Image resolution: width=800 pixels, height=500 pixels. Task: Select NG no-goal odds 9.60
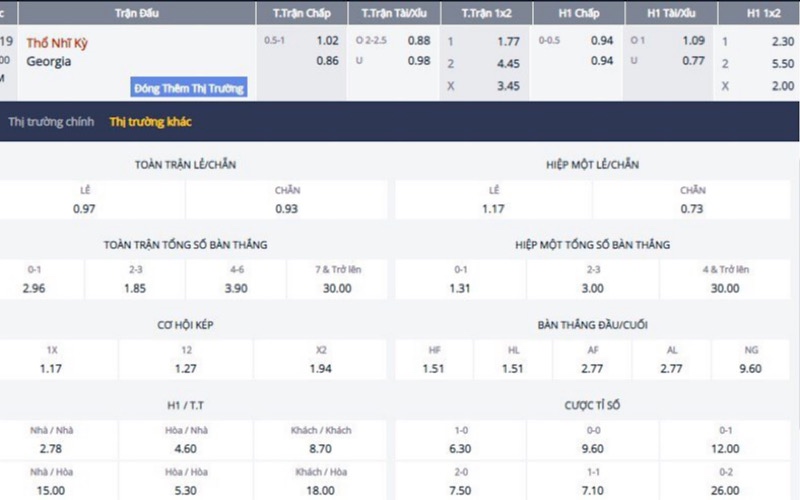(x=751, y=368)
